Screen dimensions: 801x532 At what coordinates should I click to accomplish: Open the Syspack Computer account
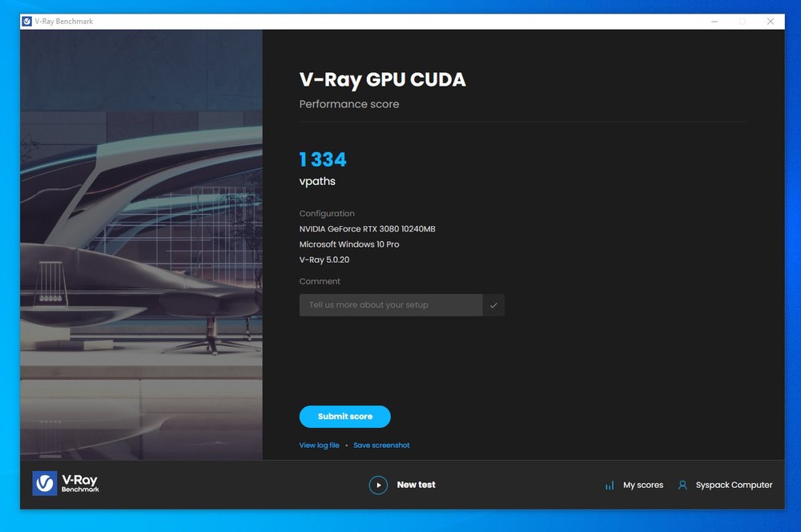pos(734,485)
